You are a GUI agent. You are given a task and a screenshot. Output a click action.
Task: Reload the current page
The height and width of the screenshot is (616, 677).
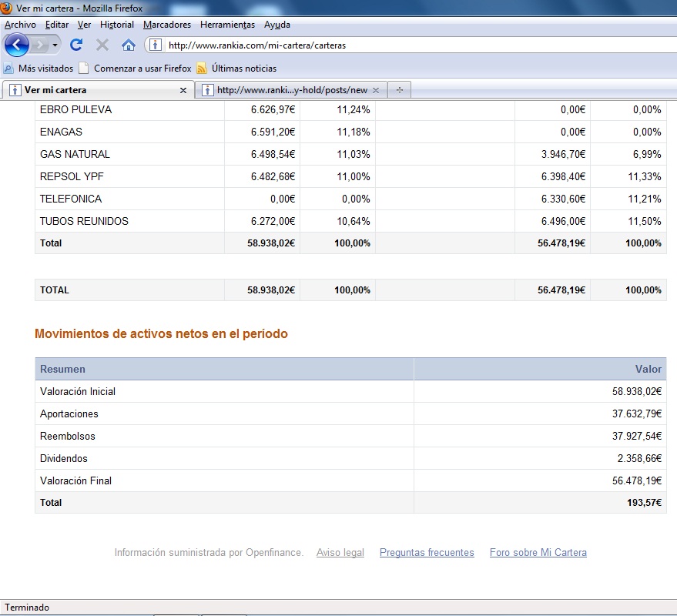(x=76, y=45)
